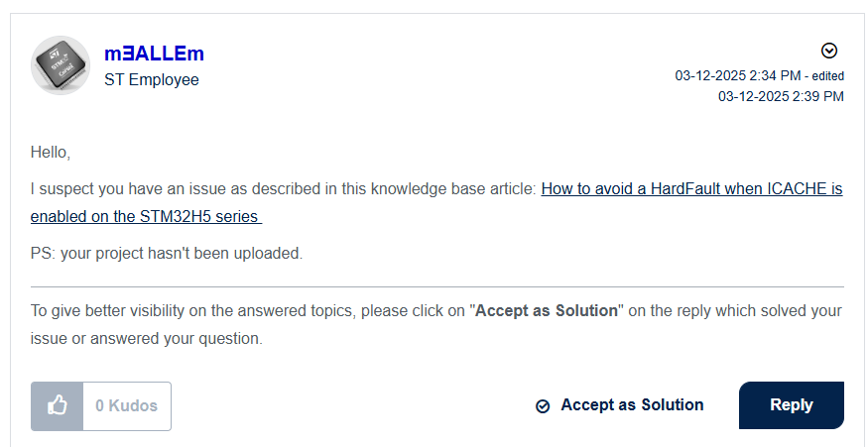Open the mƎALLEm user profile link
Image resolution: width=868 pixels, height=447 pixels.
[154, 54]
